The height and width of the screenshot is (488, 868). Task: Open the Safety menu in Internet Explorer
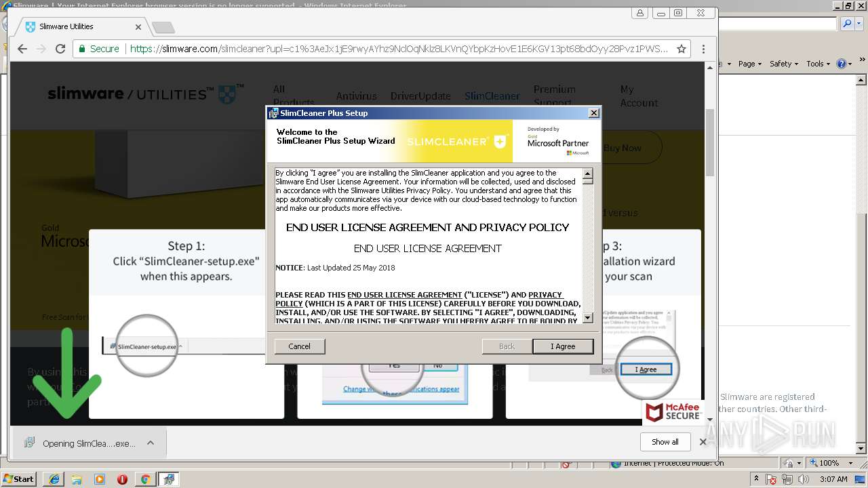[x=784, y=64]
